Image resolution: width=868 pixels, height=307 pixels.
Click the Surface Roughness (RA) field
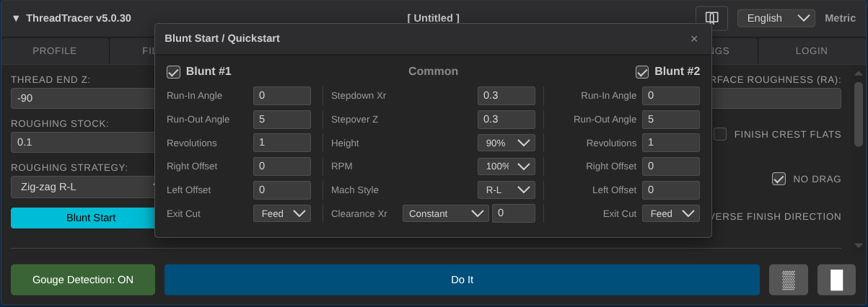coord(776,98)
